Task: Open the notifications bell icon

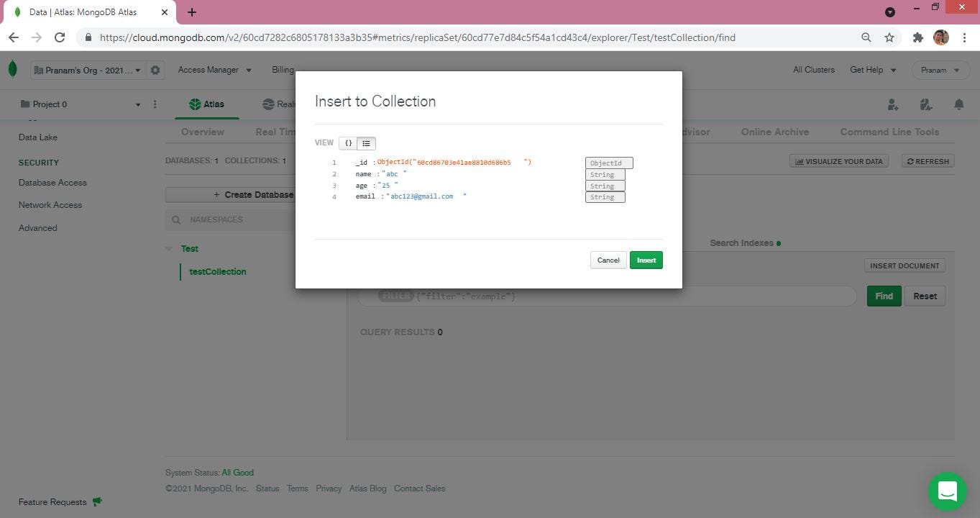Action: coord(959,104)
